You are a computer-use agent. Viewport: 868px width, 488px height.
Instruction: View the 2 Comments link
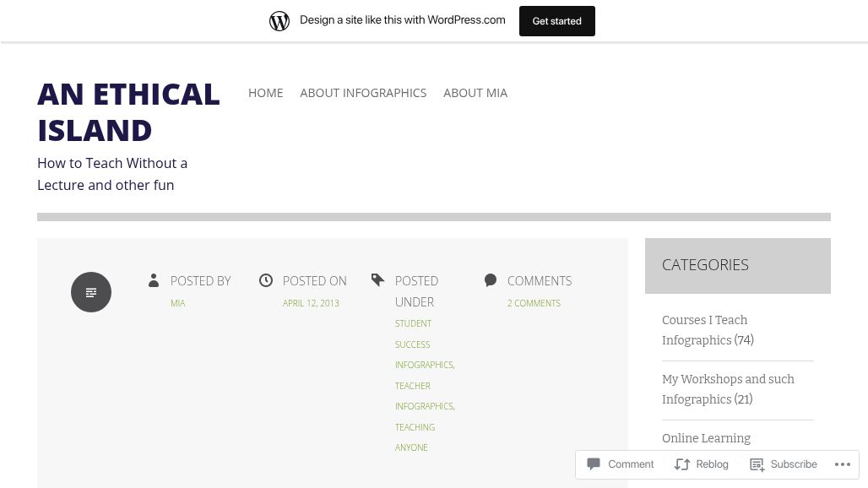click(x=534, y=303)
